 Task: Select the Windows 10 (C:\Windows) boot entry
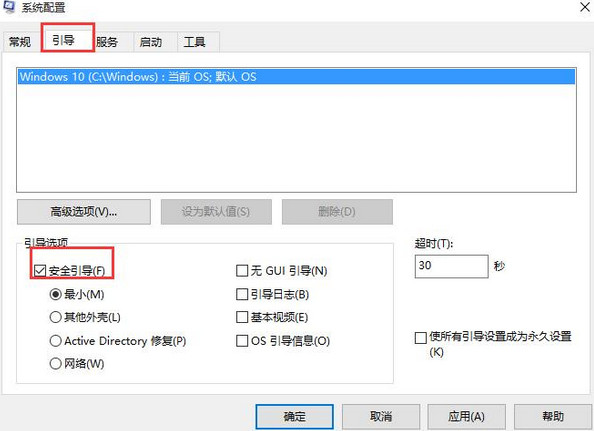tap(297, 77)
